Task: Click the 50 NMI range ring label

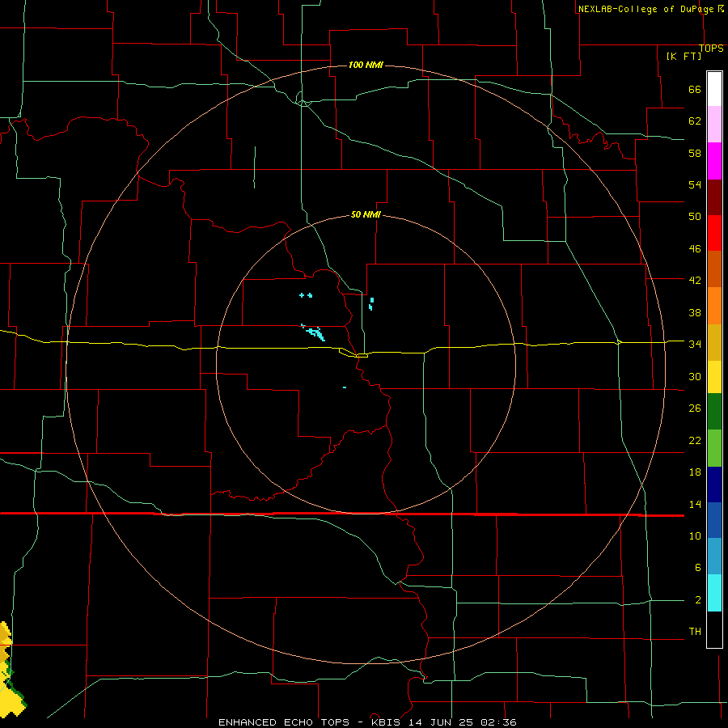Action: pyautogui.click(x=366, y=214)
